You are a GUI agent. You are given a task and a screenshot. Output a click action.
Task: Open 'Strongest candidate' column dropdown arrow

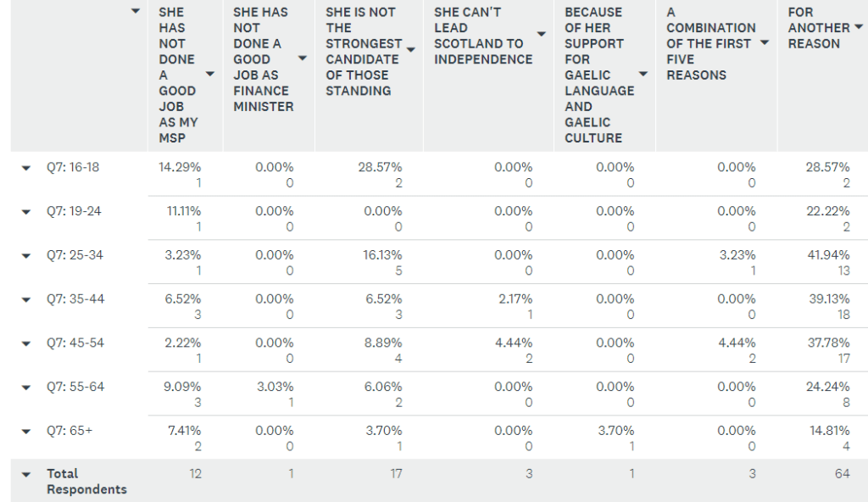pyautogui.click(x=411, y=50)
